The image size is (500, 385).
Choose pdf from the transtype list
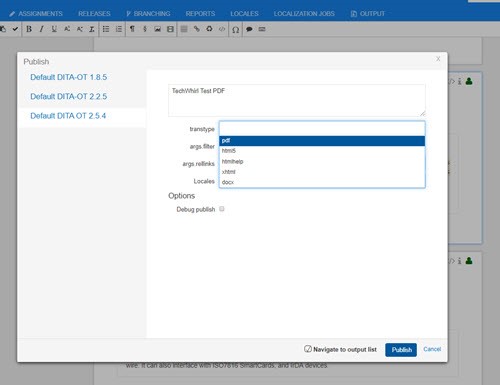[x=322, y=141]
